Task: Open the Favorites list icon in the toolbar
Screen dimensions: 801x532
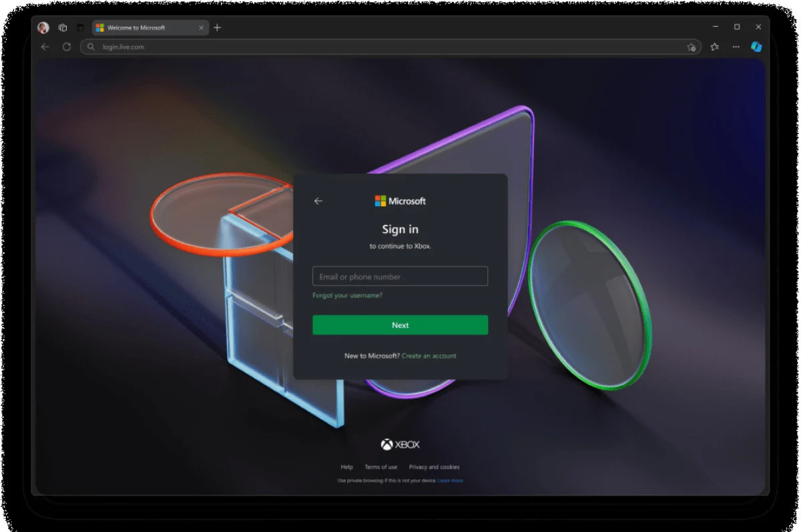Action: [x=715, y=47]
